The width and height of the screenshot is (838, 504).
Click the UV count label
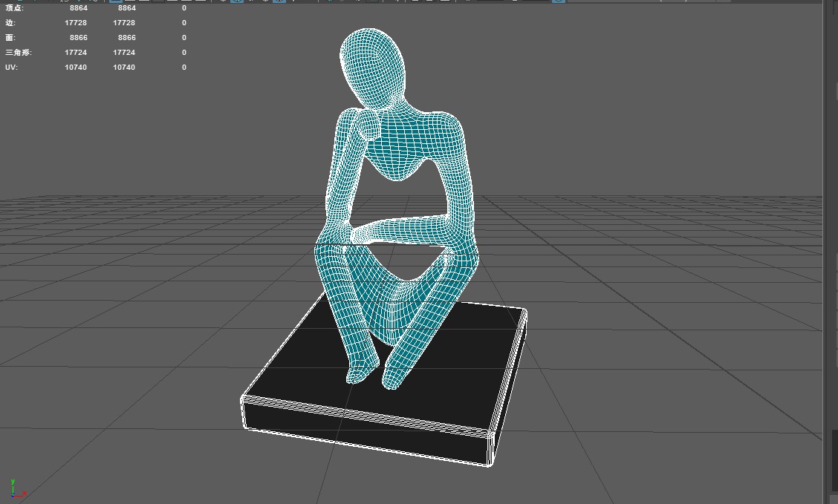pyautogui.click(x=11, y=68)
